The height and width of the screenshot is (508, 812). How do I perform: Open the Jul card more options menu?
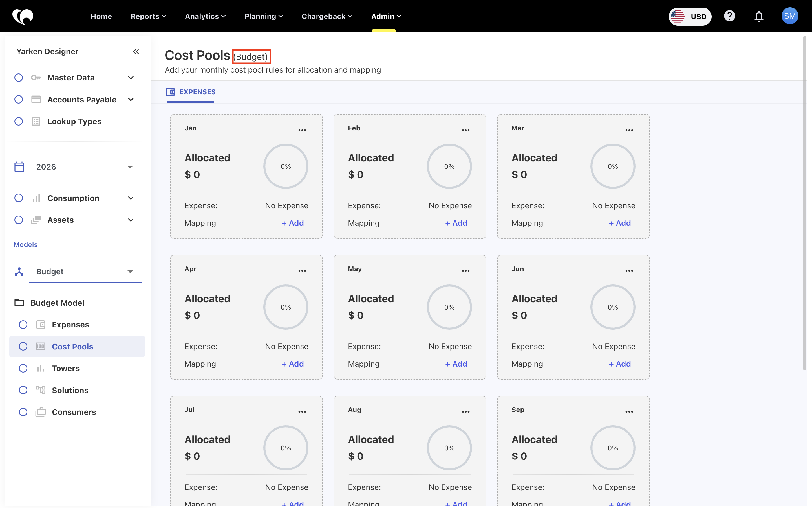click(x=302, y=411)
